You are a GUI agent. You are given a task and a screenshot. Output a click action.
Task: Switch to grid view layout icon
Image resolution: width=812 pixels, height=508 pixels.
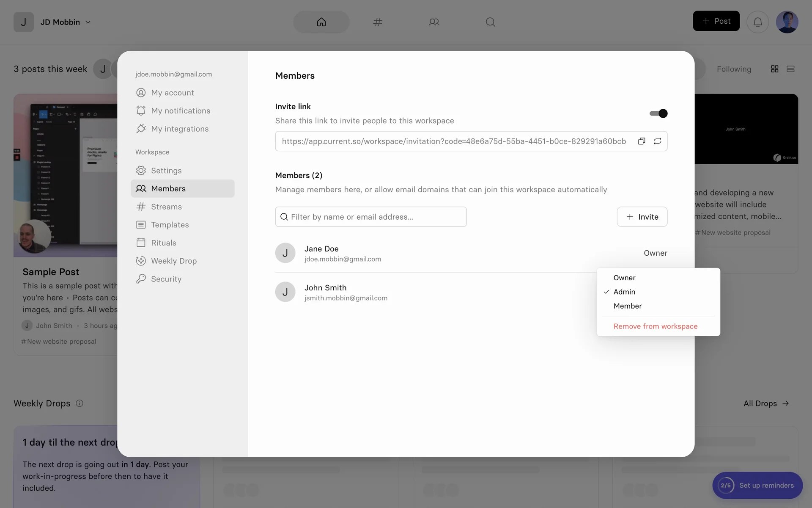tap(774, 69)
